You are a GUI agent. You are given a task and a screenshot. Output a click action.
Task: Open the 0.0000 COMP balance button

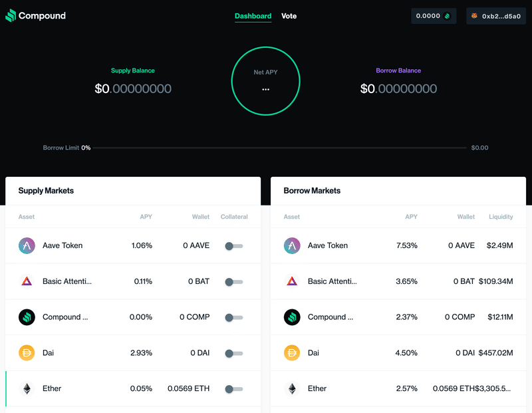click(434, 16)
